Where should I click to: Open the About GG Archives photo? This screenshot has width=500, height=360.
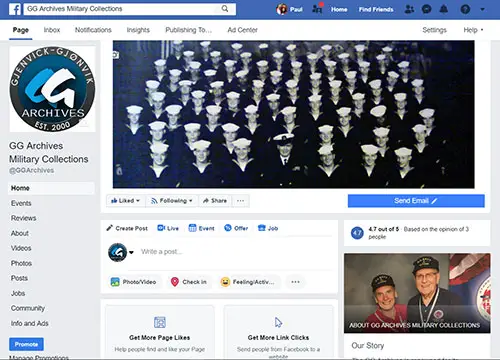[x=417, y=293]
